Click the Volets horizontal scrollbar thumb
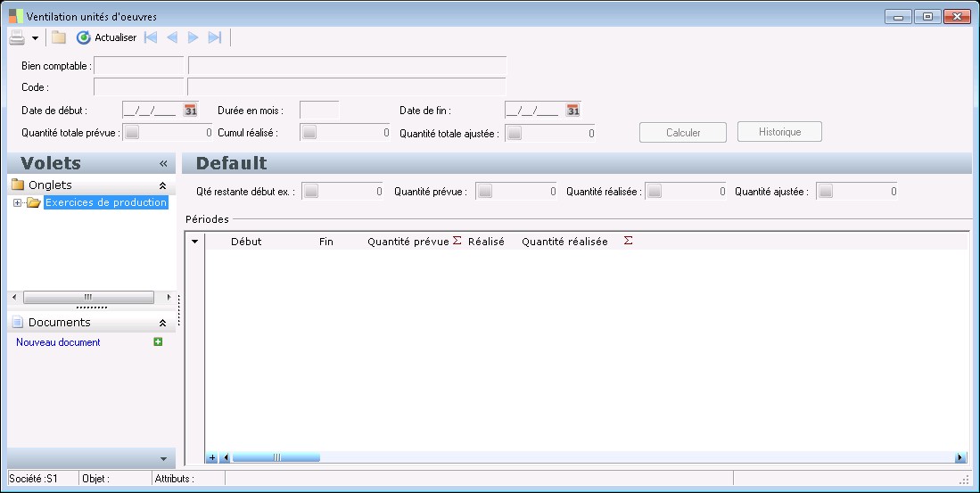Viewport: 980px width, 493px height. click(x=88, y=298)
